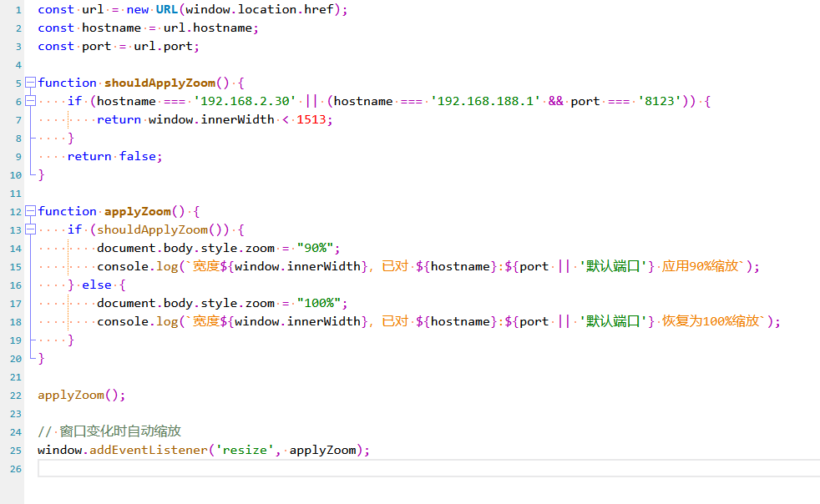This screenshot has height=504, width=820.
Task: Place cursor in empty line 26
Action: [x=418, y=468]
